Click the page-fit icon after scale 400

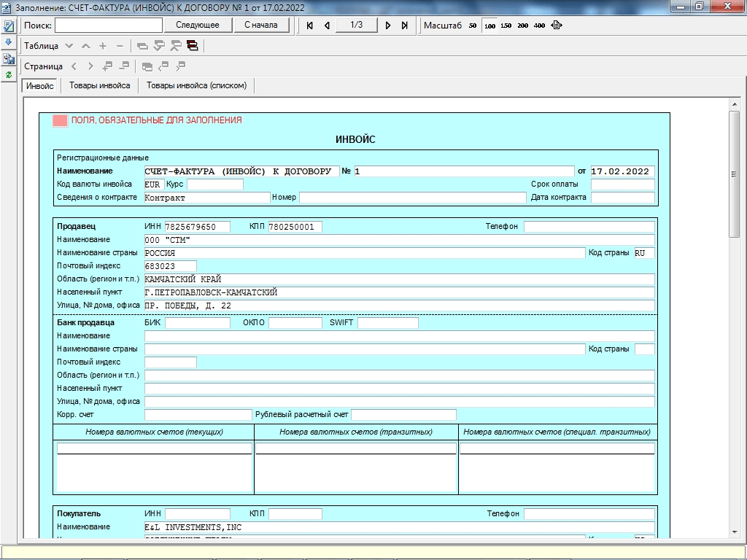click(557, 26)
